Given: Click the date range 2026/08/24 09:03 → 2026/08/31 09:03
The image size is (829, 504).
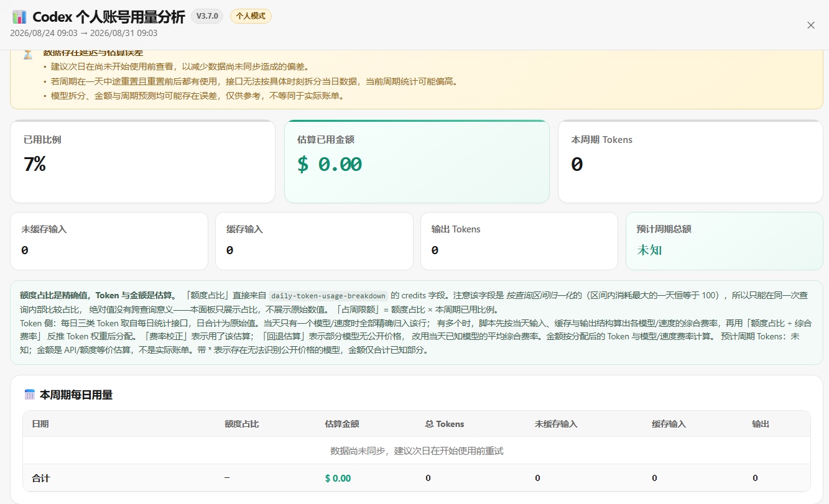Looking at the screenshot, I should [x=84, y=33].
